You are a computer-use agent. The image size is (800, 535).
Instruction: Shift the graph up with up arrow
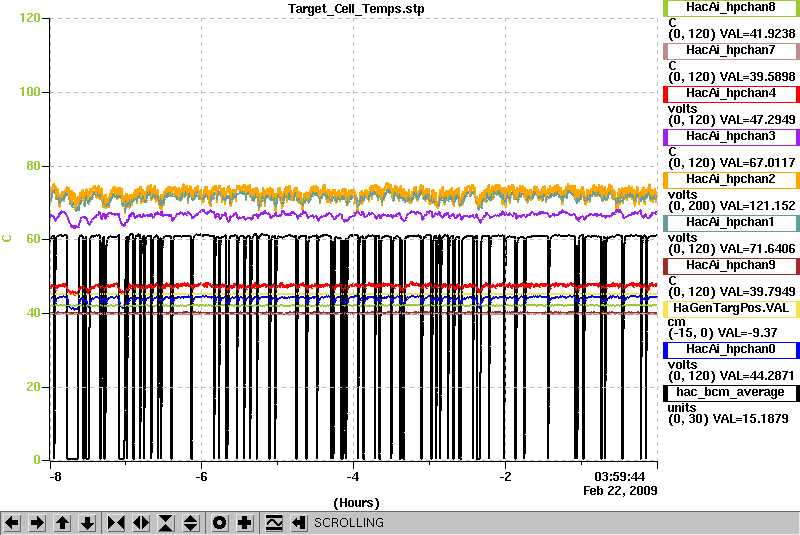click(x=62, y=523)
